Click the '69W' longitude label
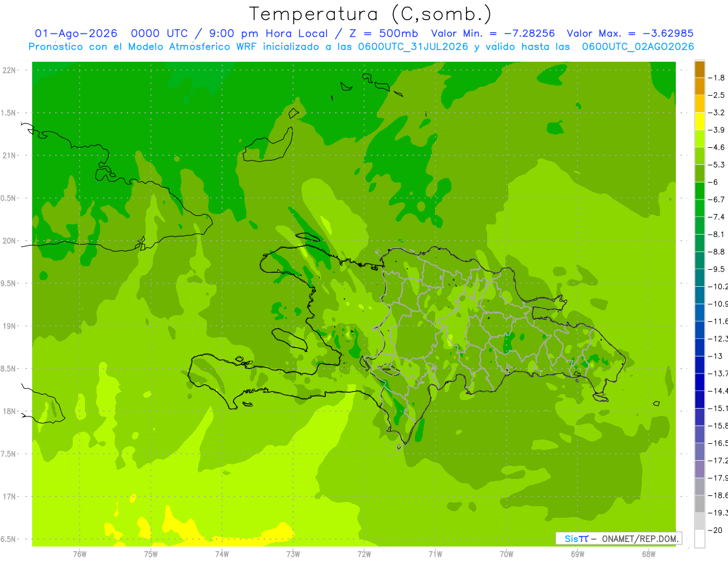 tap(577, 554)
